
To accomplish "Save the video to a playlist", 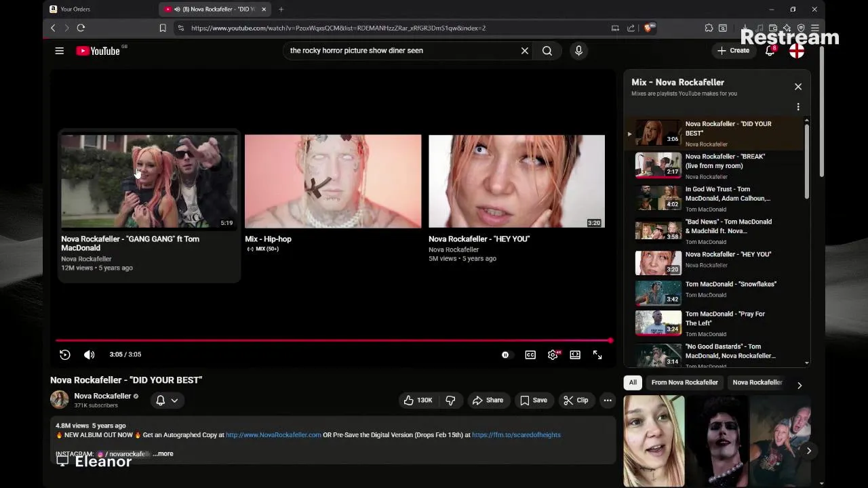I will [x=534, y=401].
